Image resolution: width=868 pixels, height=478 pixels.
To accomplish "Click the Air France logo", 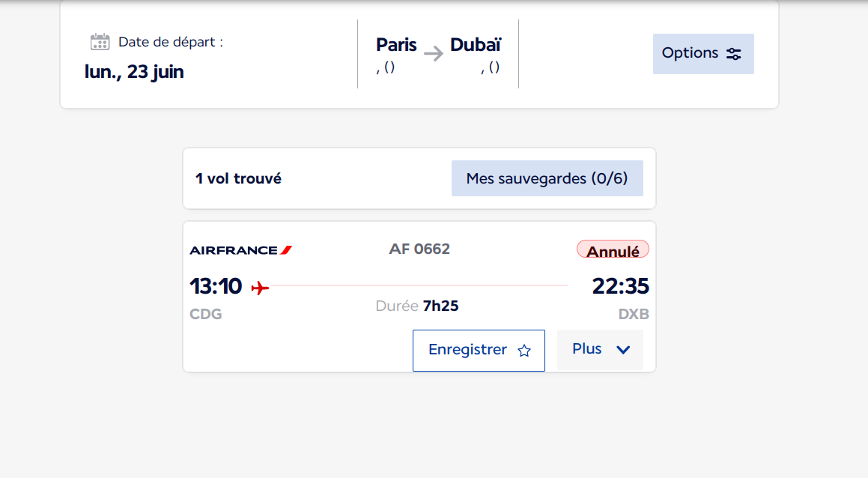I will click(240, 249).
